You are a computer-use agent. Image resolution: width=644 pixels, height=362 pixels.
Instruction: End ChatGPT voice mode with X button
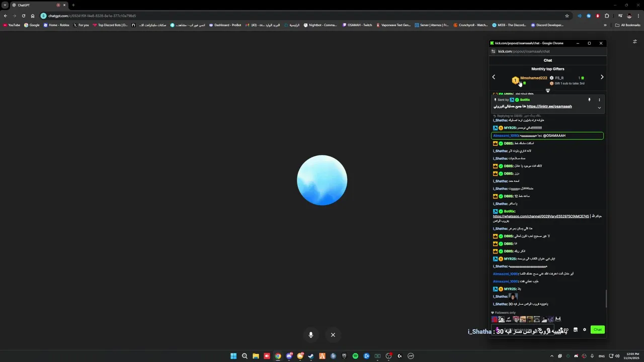point(333,335)
